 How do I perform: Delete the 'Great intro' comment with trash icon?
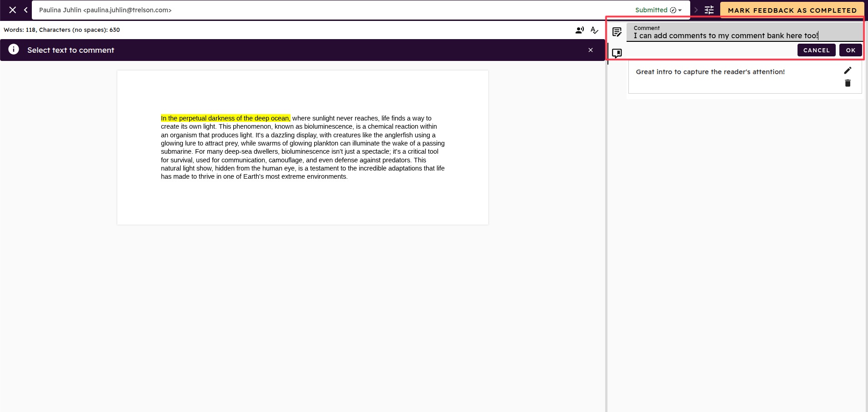tap(848, 83)
